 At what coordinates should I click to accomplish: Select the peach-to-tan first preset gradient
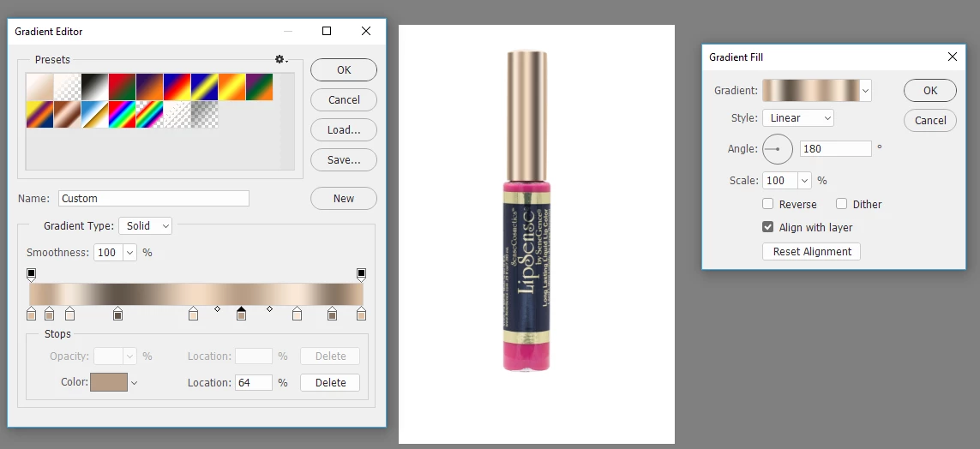coord(39,87)
